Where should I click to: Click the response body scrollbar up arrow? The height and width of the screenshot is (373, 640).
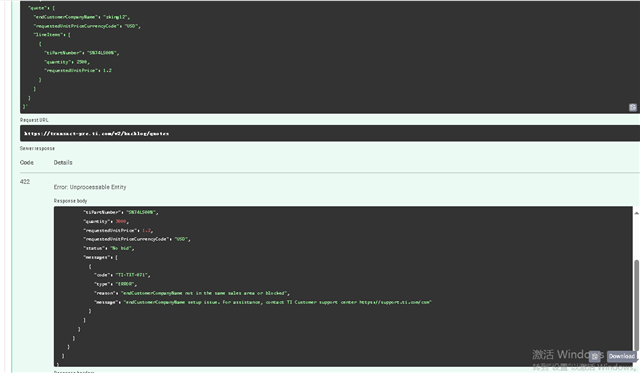tap(636, 213)
